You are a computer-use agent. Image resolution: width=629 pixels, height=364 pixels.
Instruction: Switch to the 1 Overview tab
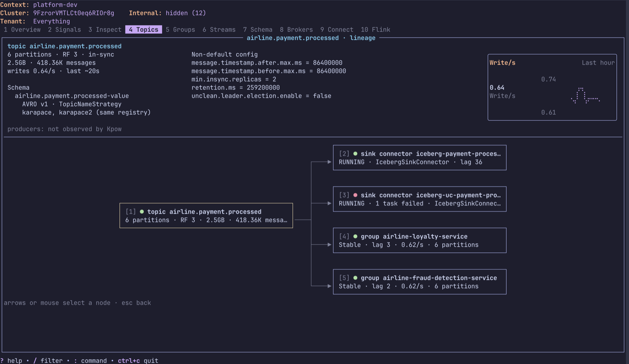22,29
